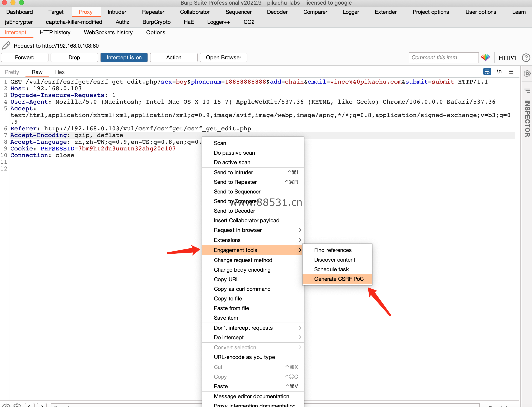
Task: Select Send to Repeater menu item
Action: (x=253, y=182)
